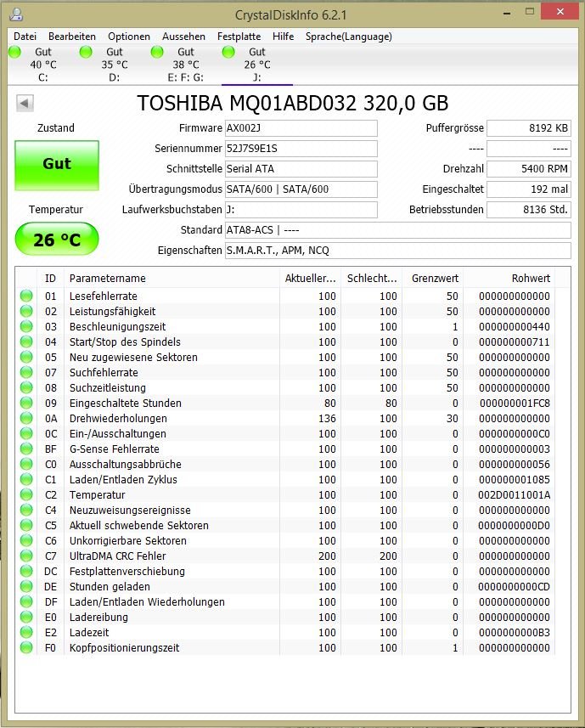This screenshot has width=585, height=728.
Task: Open the Sprache(Language) menu
Action: coord(348,37)
